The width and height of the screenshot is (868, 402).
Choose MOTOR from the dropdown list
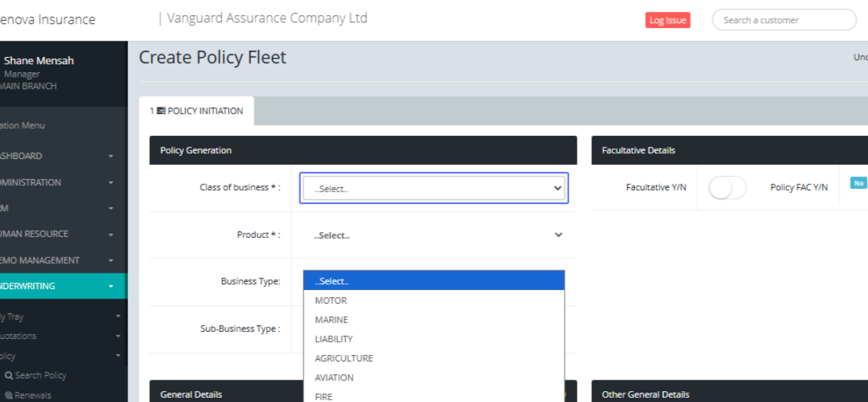[x=331, y=300]
